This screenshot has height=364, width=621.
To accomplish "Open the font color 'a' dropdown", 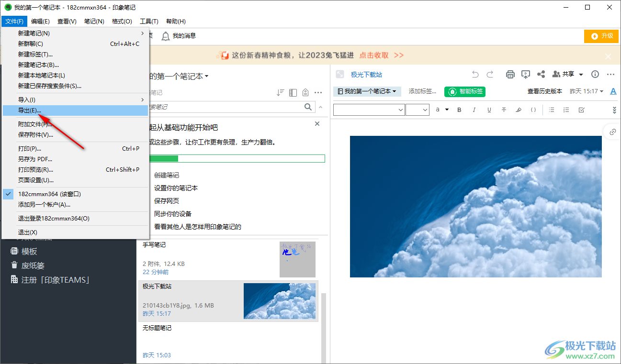I will point(442,110).
